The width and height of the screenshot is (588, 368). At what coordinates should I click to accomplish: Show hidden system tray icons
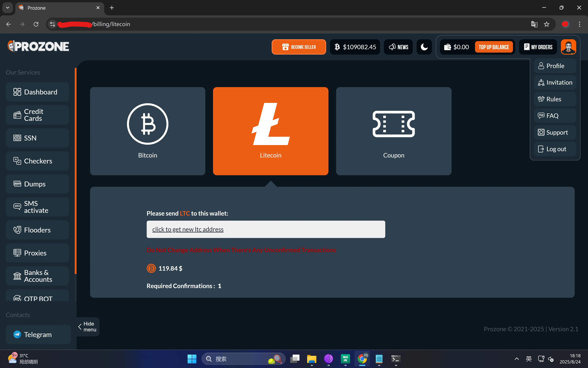517,359
